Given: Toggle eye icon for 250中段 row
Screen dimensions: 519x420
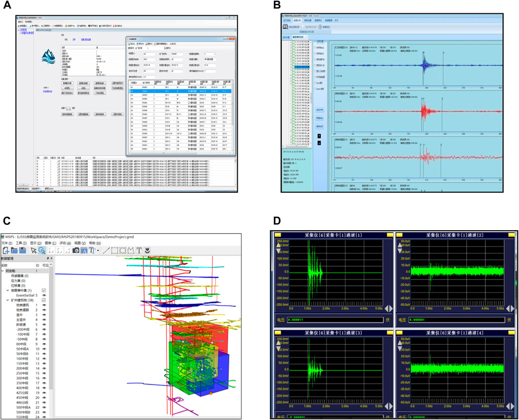Looking at the screenshot, I should (x=44, y=373).
